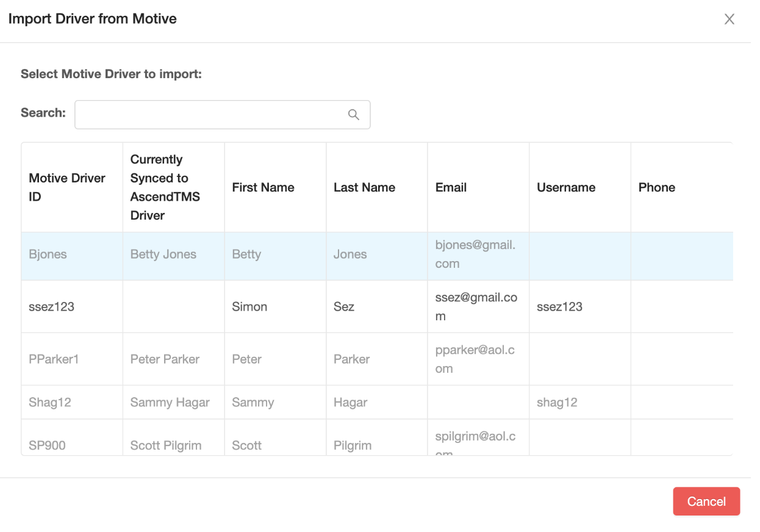
Task: Click the Currently Synced to AscendTMS Driver header
Action: coord(174,187)
